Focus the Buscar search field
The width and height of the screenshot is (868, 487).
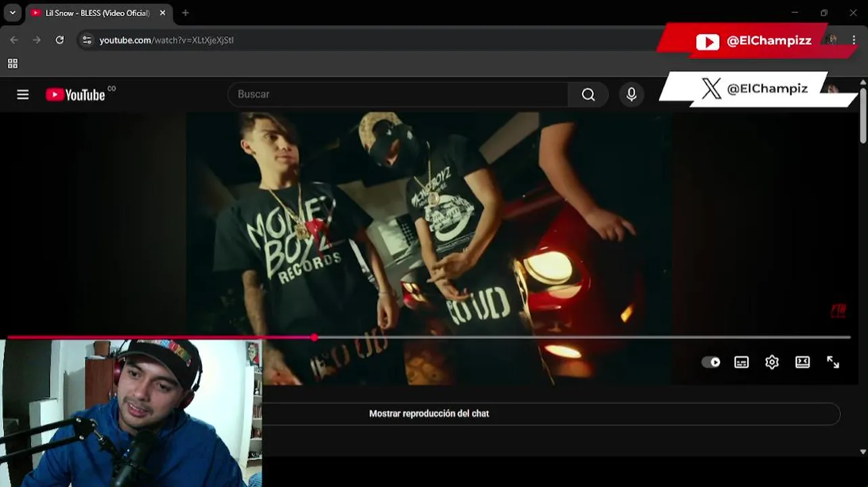coord(398,95)
